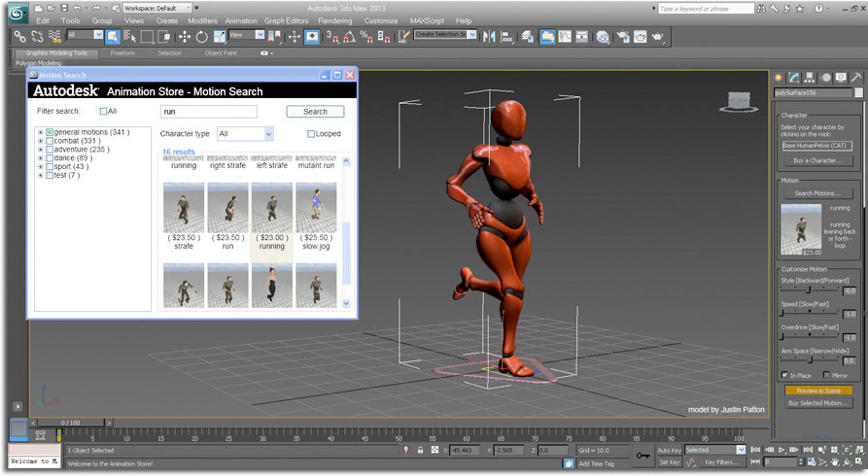The height and width of the screenshot is (476, 868).
Task: Click the Search button in Motion Search
Action: (x=315, y=112)
